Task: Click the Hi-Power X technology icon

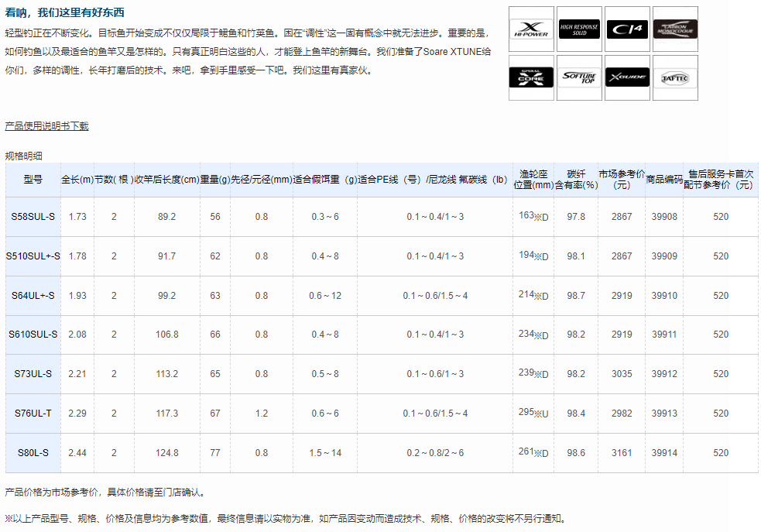Action: click(531, 29)
